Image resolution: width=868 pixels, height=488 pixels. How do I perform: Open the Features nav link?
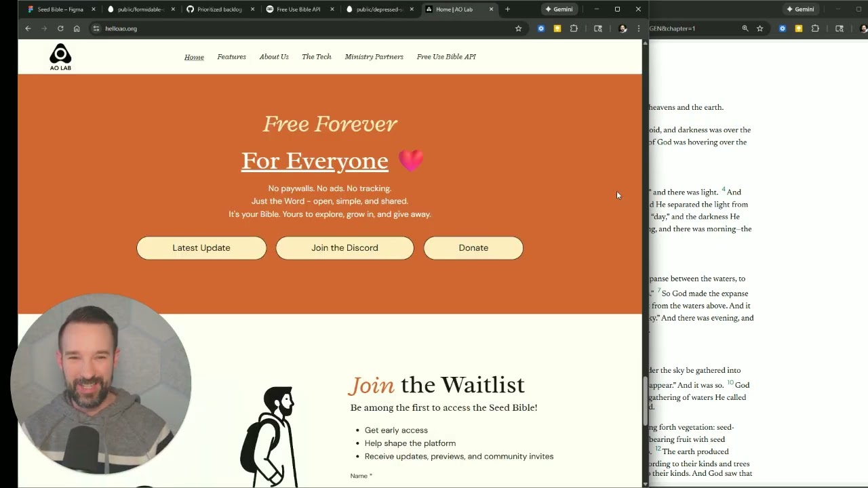point(231,57)
